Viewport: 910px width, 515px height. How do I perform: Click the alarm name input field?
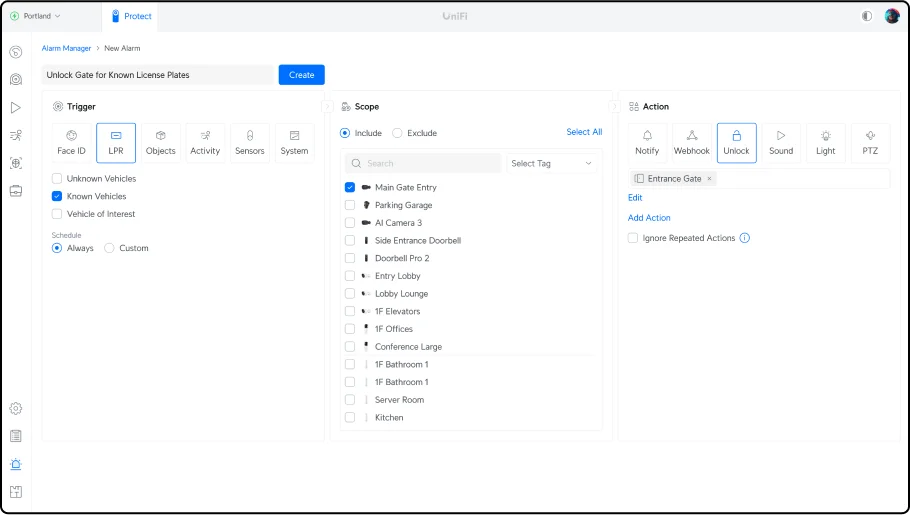157,75
